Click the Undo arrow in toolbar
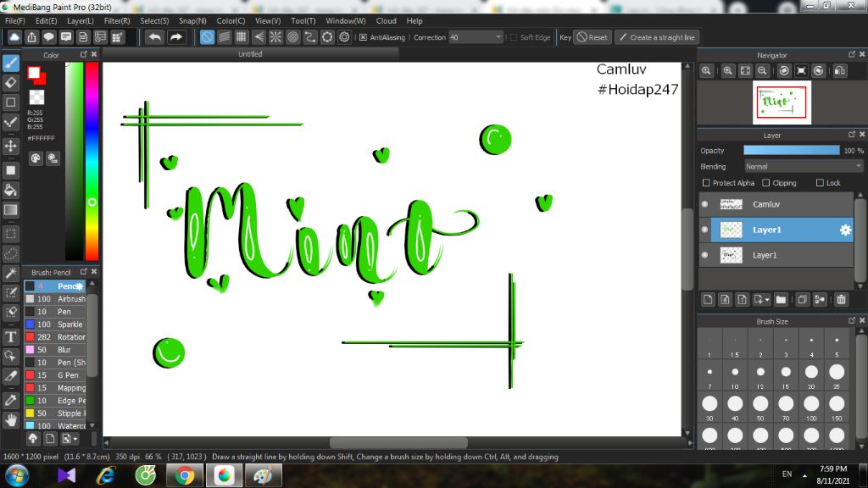 pyautogui.click(x=155, y=37)
